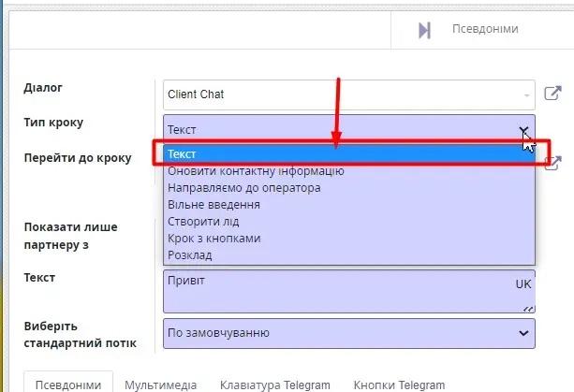Open the Кнопки Telegram tab
The width and height of the screenshot is (574, 392).
(399, 385)
